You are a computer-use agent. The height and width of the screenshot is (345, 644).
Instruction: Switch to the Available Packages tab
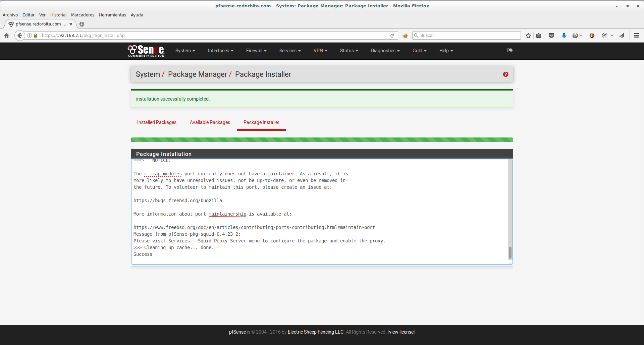pyautogui.click(x=210, y=122)
